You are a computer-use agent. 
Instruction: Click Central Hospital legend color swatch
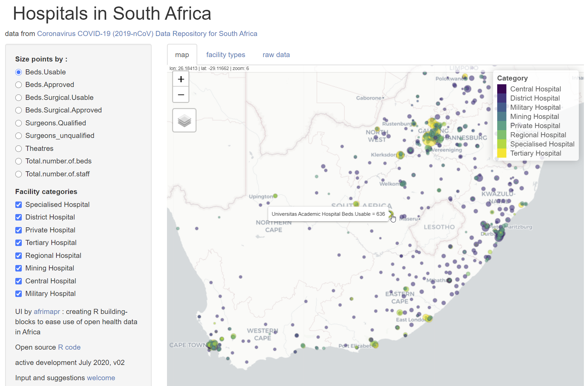click(x=502, y=89)
